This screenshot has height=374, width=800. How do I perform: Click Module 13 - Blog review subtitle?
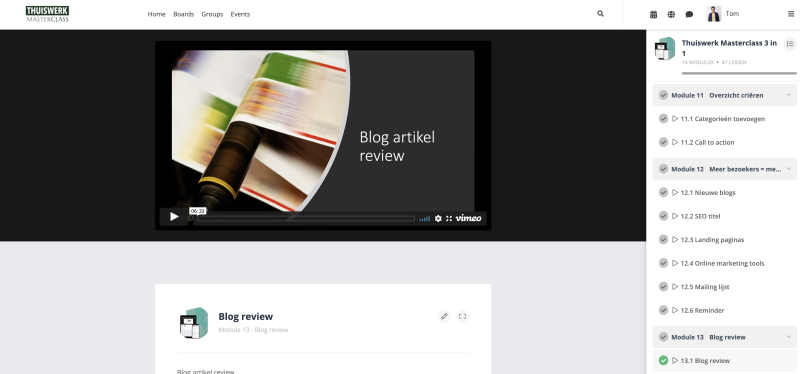point(253,330)
